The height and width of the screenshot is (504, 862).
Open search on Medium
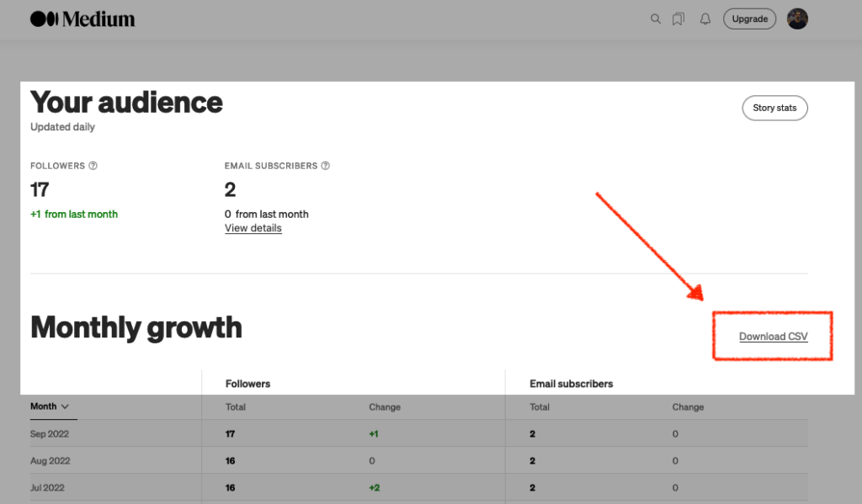(656, 19)
